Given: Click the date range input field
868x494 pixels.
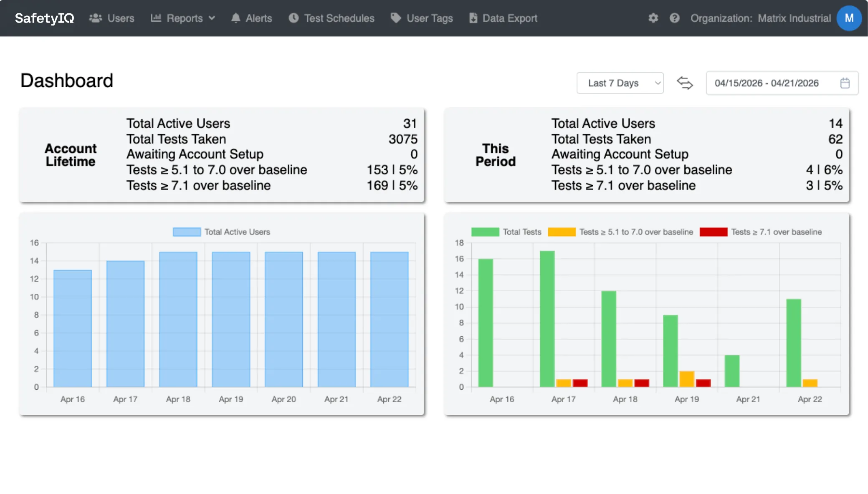Looking at the screenshot, I should (782, 83).
